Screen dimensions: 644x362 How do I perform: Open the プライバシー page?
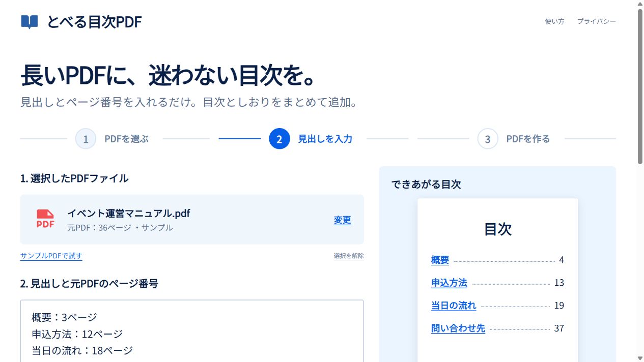(596, 21)
